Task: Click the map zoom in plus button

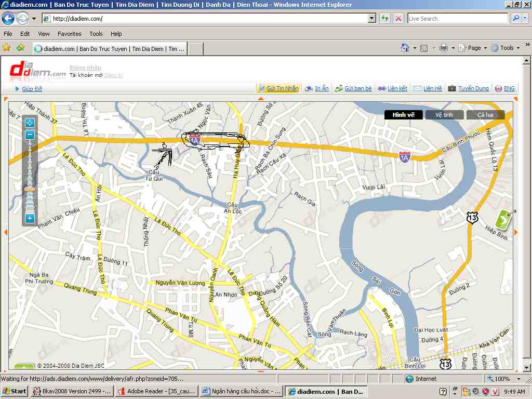Action: pyautogui.click(x=30, y=218)
